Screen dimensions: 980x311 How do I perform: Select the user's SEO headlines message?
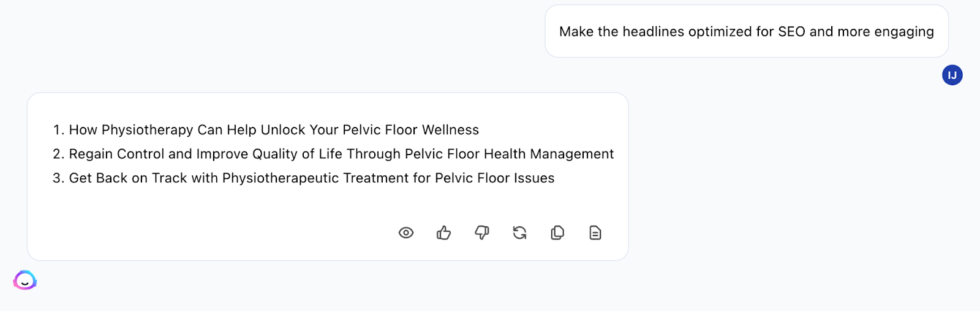[746, 32]
